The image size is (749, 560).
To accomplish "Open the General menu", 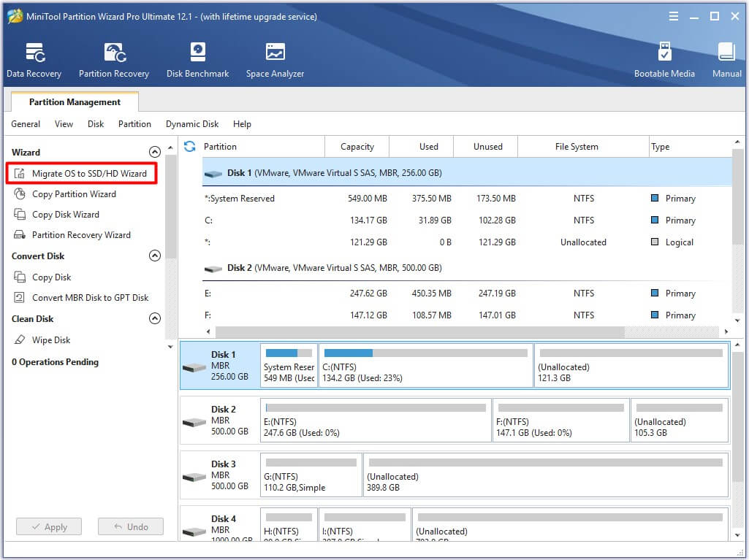I will coord(26,124).
